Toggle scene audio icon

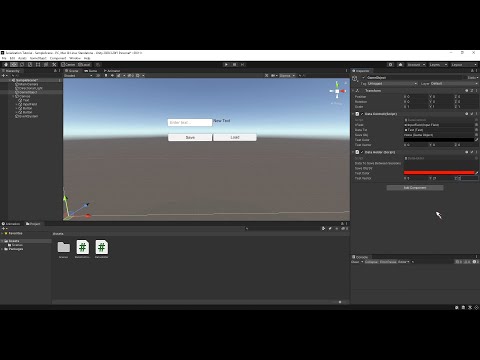coord(112,76)
